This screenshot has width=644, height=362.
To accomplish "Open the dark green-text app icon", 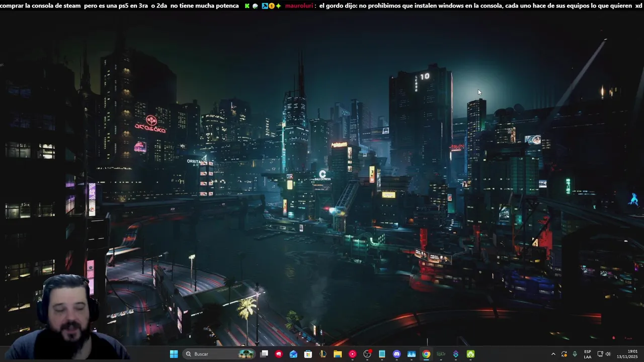I will [441, 354].
